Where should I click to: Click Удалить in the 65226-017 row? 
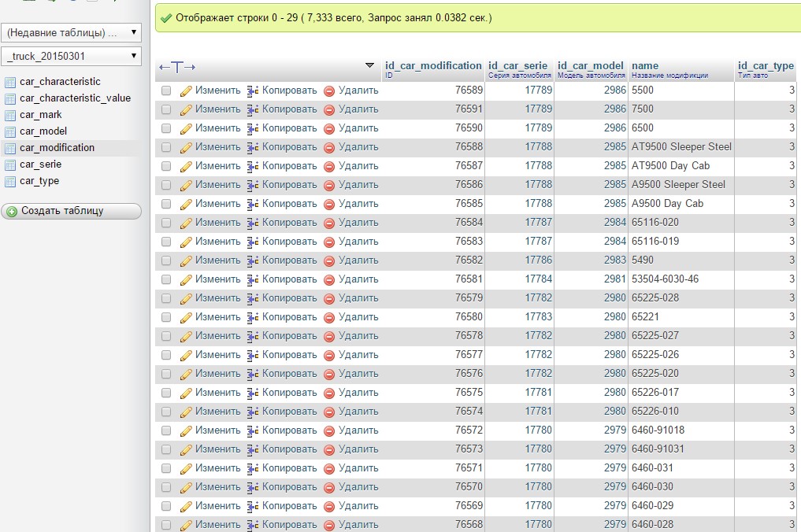click(358, 393)
